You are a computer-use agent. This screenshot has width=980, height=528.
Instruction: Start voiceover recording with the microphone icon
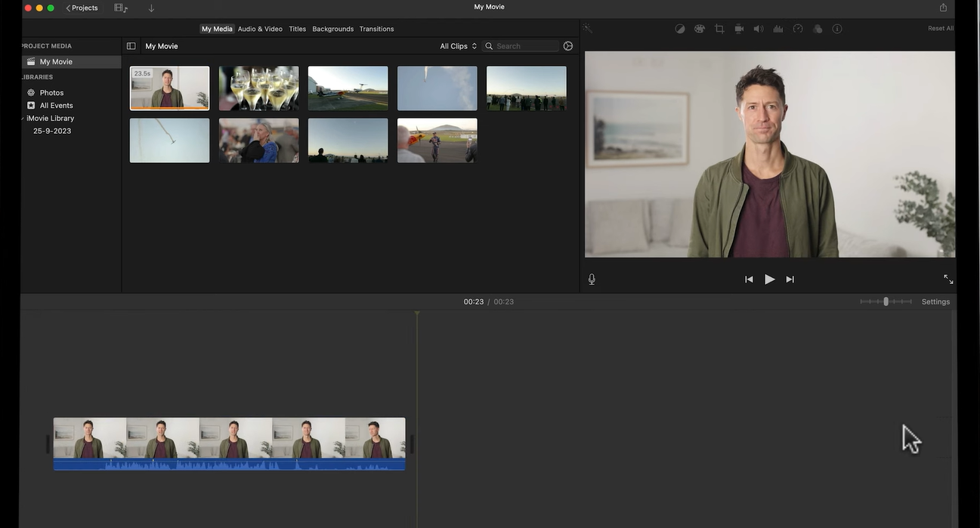[x=592, y=279]
